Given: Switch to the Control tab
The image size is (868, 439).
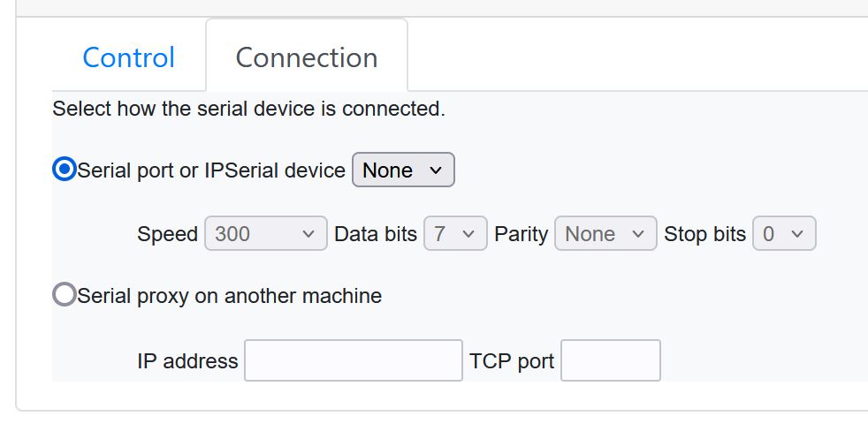Looking at the screenshot, I should (128, 57).
